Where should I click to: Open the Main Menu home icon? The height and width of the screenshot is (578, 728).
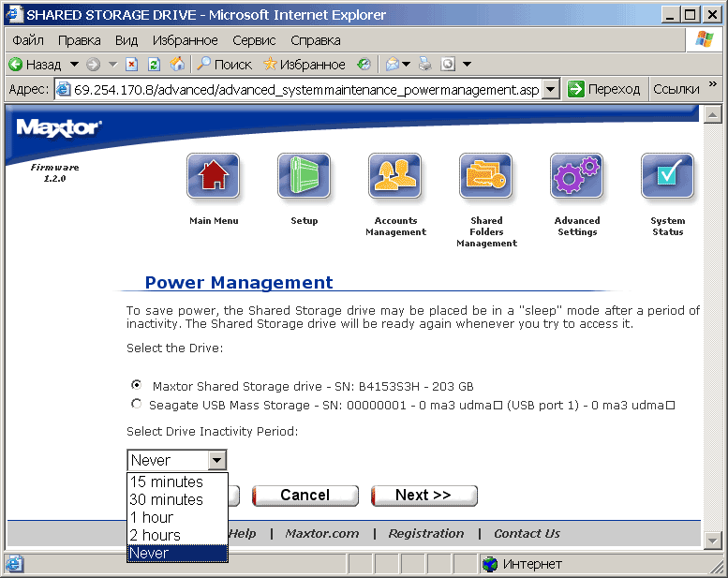point(213,176)
